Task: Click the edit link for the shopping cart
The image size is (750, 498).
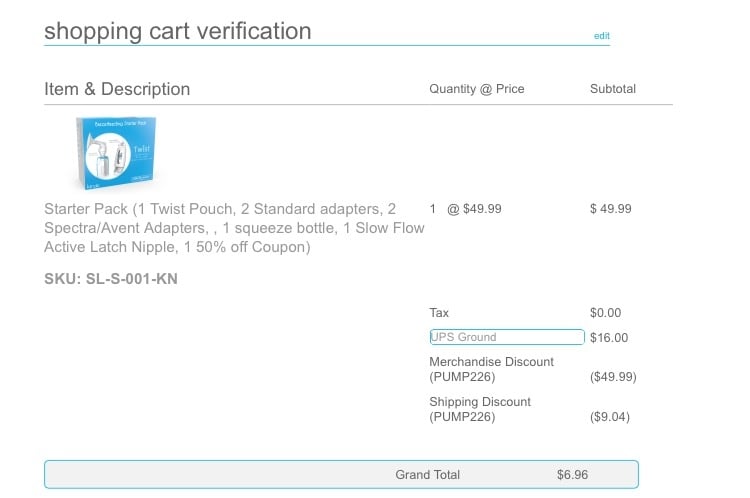Action: (601, 36)
